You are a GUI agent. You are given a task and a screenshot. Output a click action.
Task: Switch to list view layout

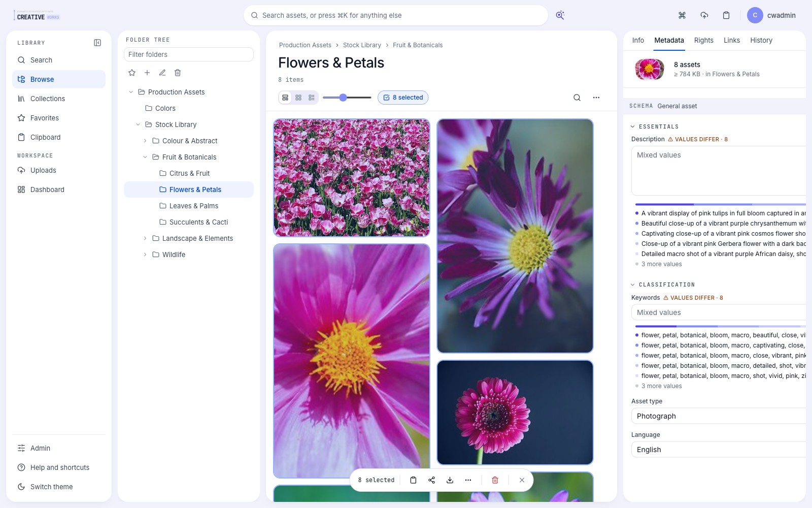(x=312, y=98)
